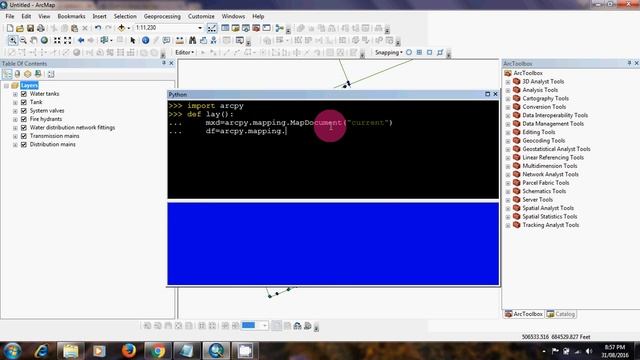Expand Conversion Tools toolbox
640x360 pixels.
pos(508,107)
